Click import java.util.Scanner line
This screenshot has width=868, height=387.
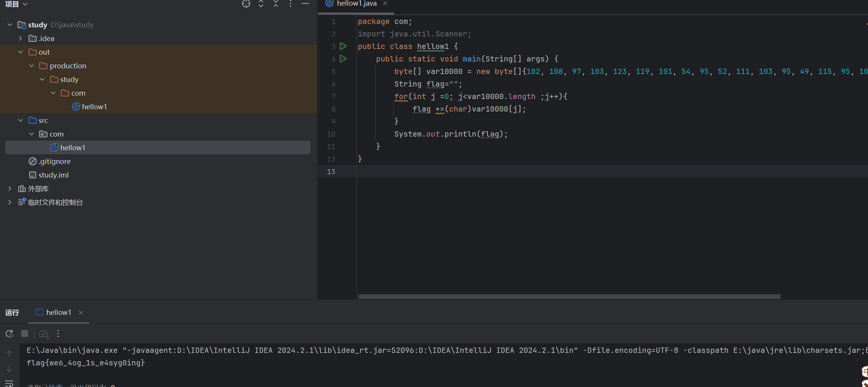414,34
